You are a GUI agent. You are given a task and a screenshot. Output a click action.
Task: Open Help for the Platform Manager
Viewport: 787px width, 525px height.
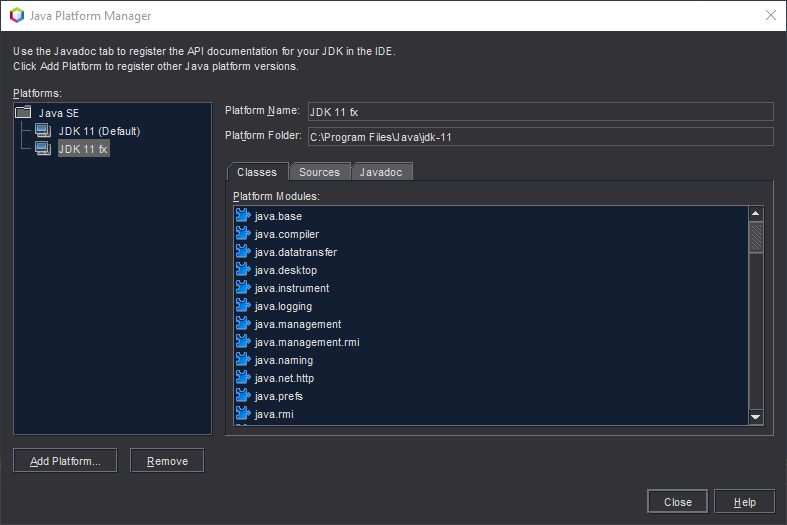[744, 502]
